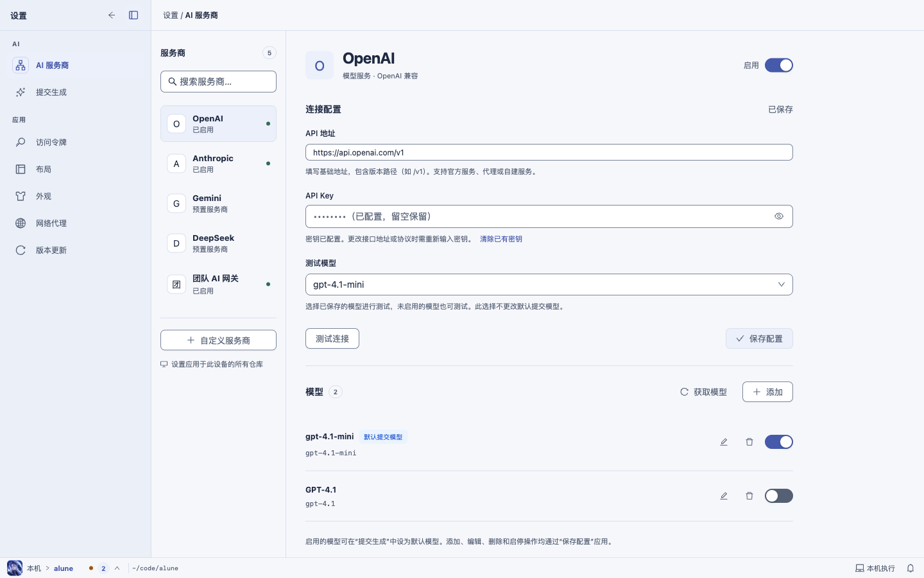
Task: Click 获取模型 refresh button
Action: pyautogui.click(x=703, y=392)
